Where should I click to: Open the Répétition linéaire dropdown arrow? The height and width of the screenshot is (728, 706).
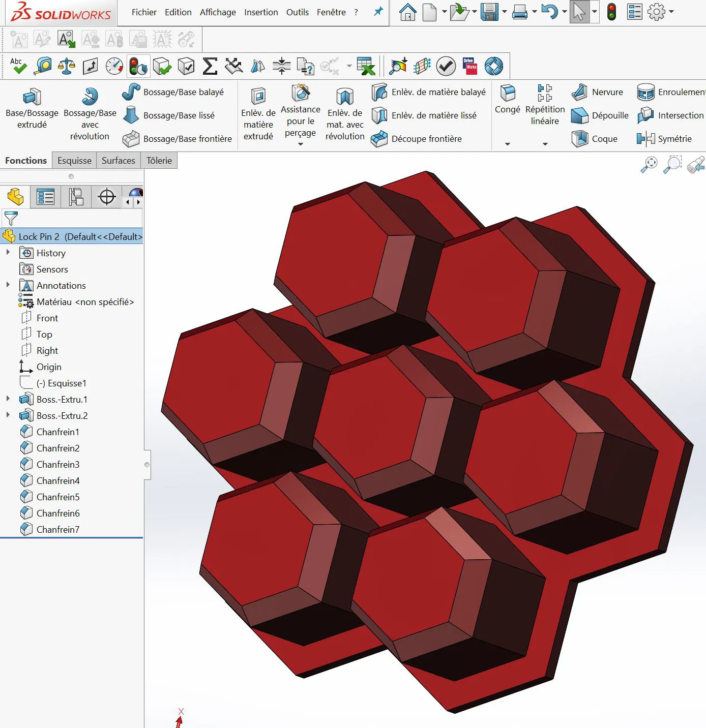(545, 144)
